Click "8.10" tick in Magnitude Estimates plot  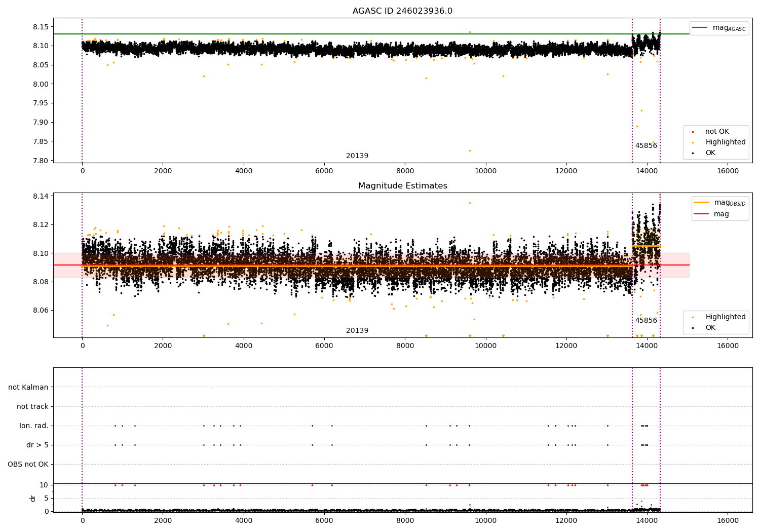(x=40, y=254)
